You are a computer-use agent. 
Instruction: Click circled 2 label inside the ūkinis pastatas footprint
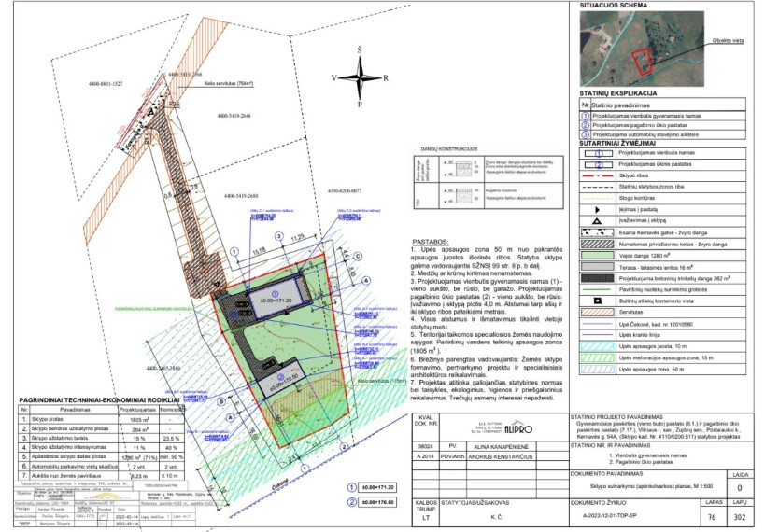pyautogui.click(x=280, y=377)
